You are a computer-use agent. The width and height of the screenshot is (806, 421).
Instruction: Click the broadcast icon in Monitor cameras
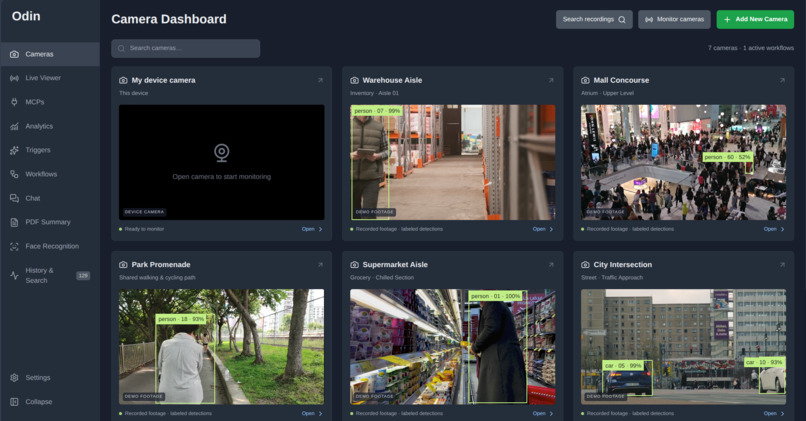coord(649,20)
